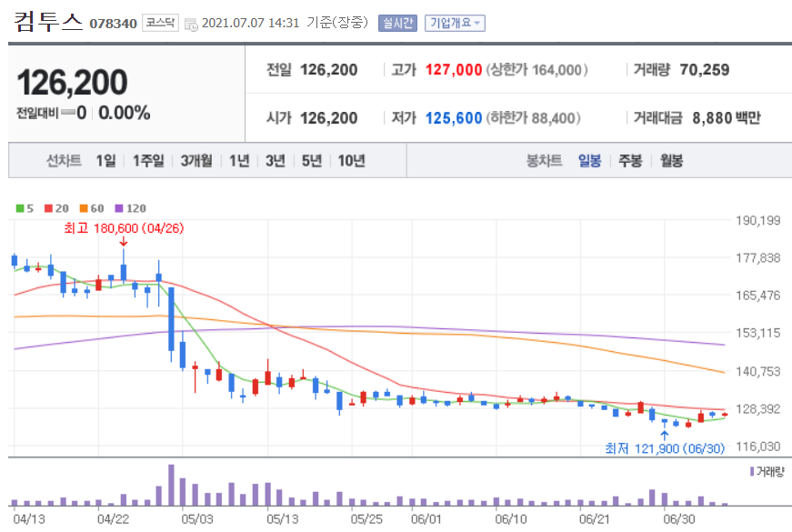Select the 5년 chart range
Viewport: 792px width, 532px height.
(312, 161)
